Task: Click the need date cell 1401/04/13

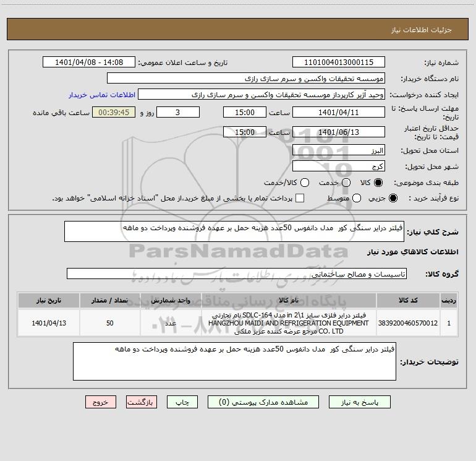Action: click(x=49, y=323)
